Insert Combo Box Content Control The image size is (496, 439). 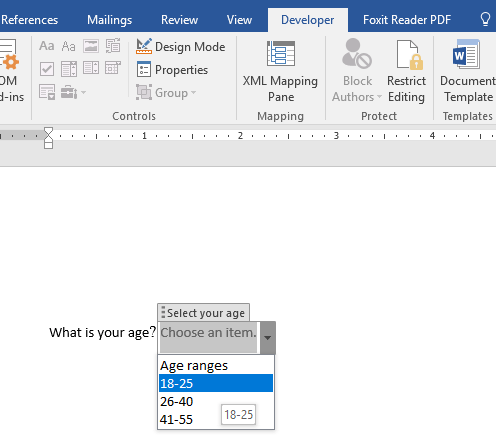[x=69, y=69]
